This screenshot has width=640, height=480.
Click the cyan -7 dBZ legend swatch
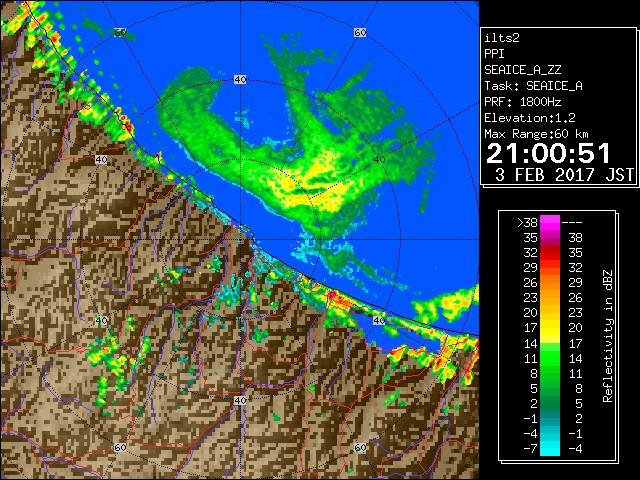point(550,449)
